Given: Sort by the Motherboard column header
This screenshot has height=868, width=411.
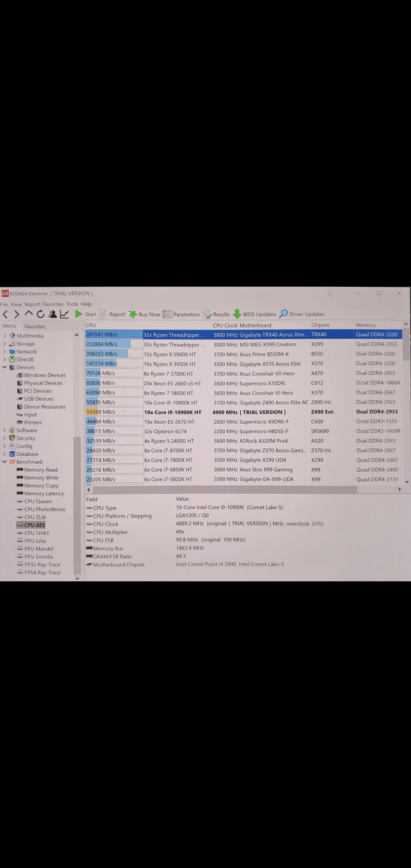Looking at the screenshot, I should (x=255, y=325).
